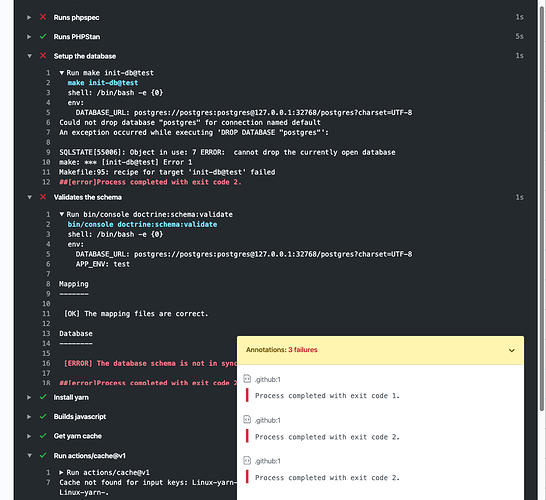Expand the 'Run actions/cache@v1' log group
This screenshot has height=500, width=546.
pos(62,472)
